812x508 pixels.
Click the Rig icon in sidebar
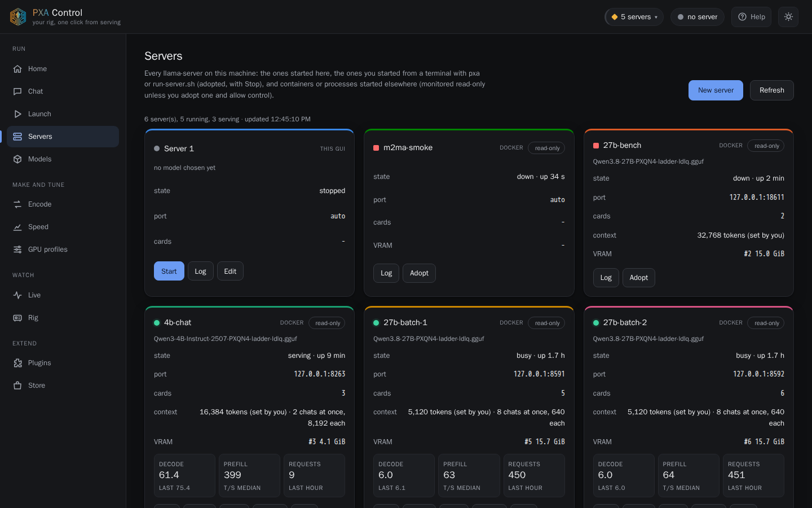pos(17,318)
